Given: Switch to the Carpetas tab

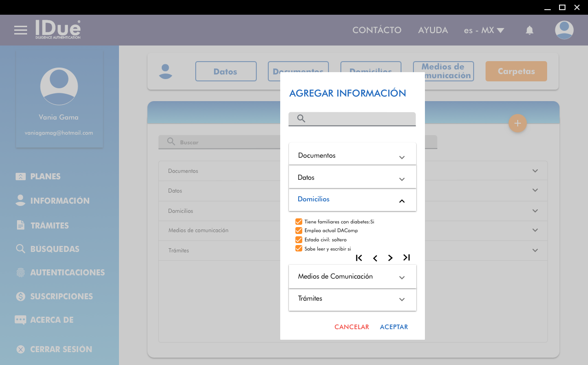Looking at the screenshot, I should [516, 71].
